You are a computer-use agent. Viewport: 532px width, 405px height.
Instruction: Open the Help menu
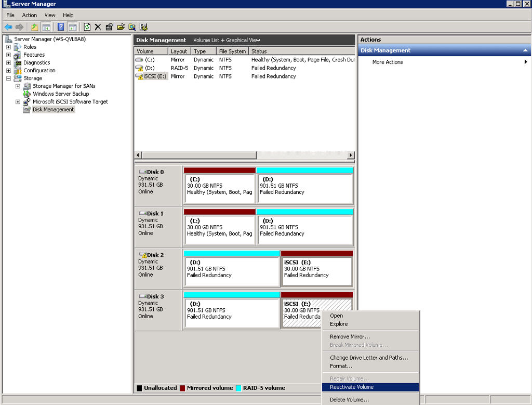pos(68,15)
